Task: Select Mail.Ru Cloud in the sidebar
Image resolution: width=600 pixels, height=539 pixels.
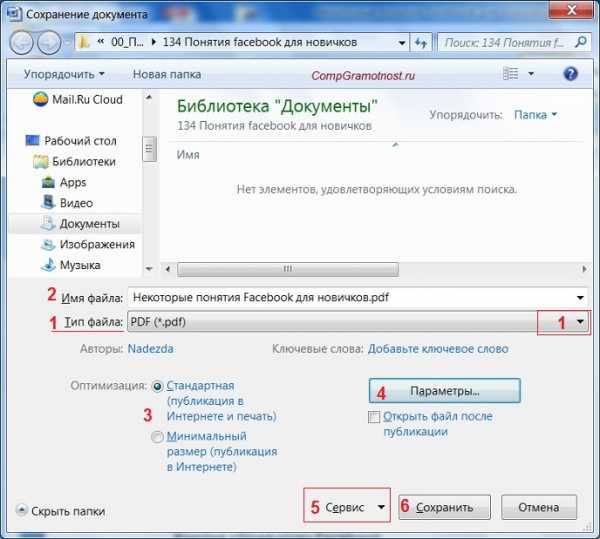Action: click(x=78, y=99)
